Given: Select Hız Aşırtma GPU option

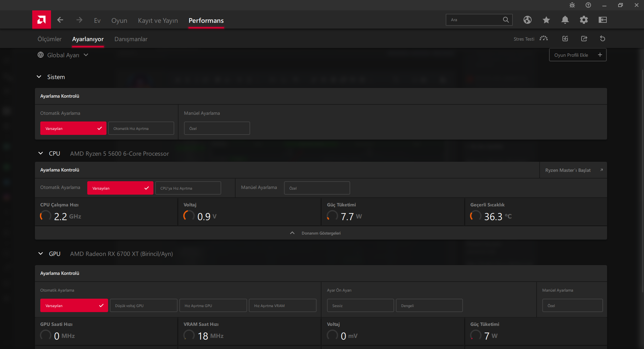Looking at the screenshot, I should (x=213, y=305).
